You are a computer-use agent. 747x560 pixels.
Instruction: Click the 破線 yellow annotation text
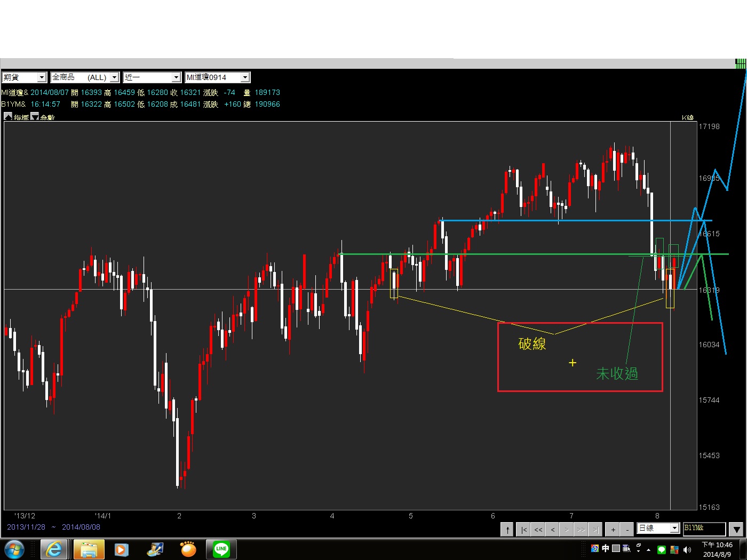[532, 343]
